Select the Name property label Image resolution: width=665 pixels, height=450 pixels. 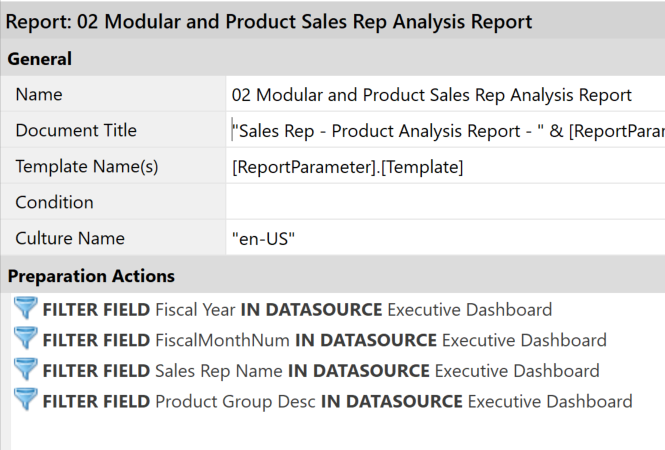pyautogui.click(x=39, y=95)
